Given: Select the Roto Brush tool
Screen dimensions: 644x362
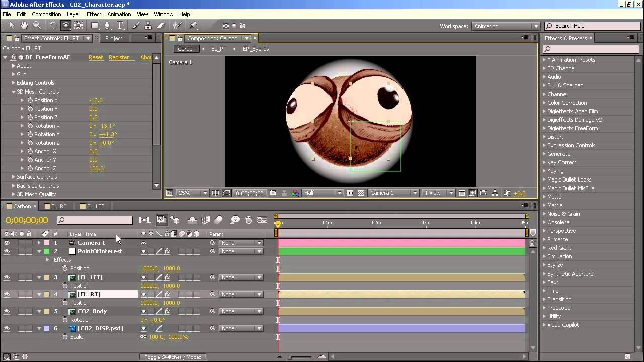Looking at the screenshot, I should (177, 25).
